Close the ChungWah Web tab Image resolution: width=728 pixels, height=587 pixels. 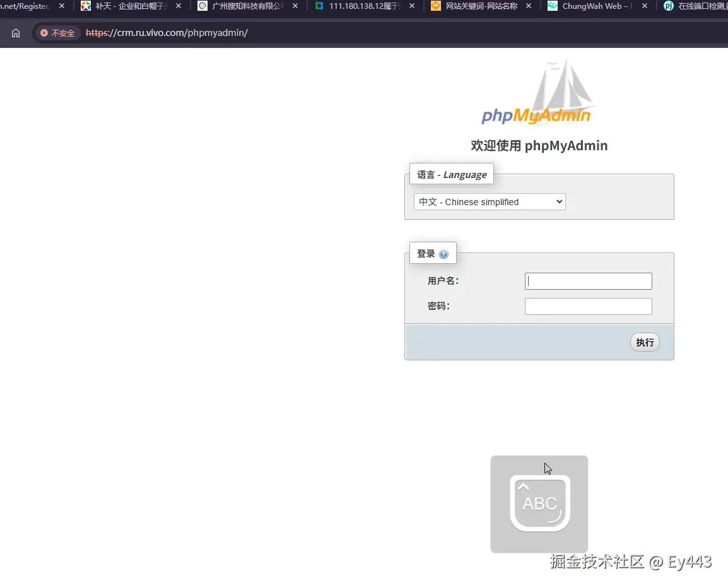pos(645,6)
